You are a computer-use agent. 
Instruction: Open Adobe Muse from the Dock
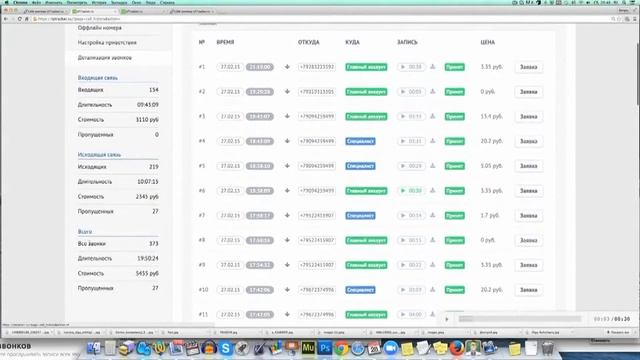click(x=308, y=348)
